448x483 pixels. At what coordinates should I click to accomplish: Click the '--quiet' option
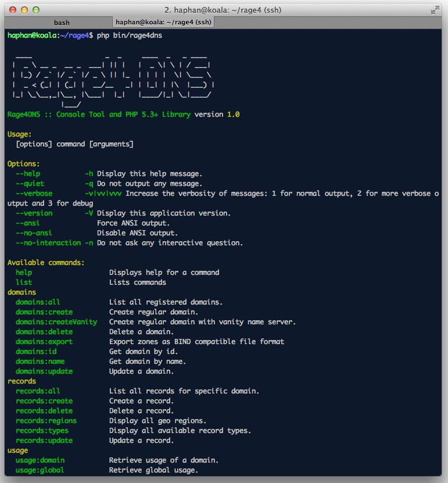(30, 184)
